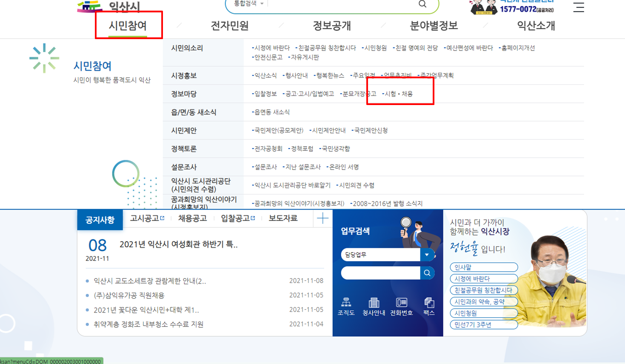Click the 시험 • 채용 link
The image size is (625, 364).
point(397,94)
